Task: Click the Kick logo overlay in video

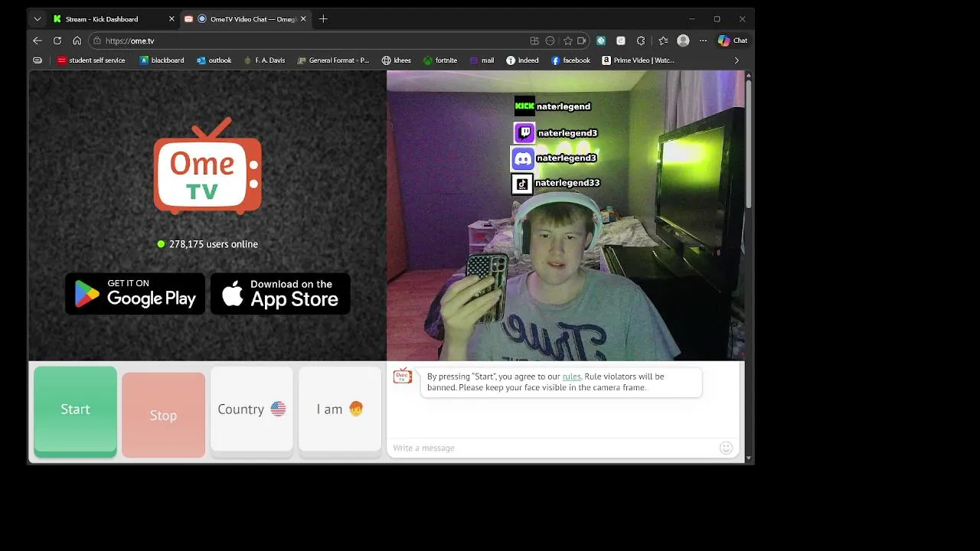Action: pos(524,106)
